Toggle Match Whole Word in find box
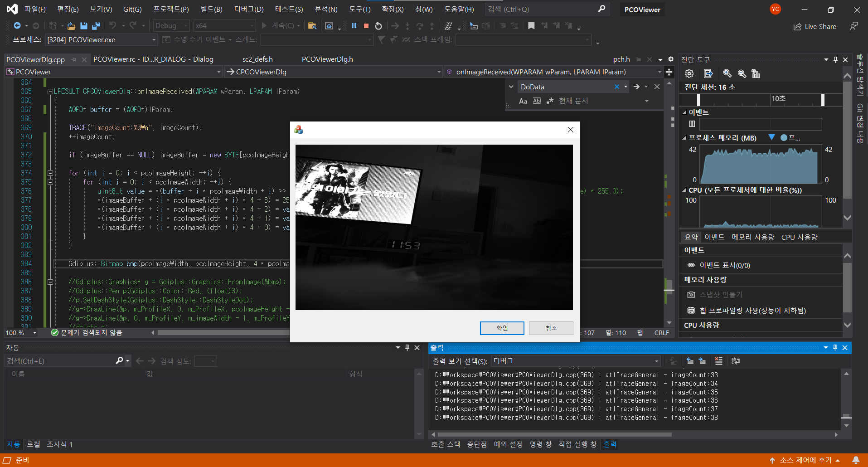 tap(537, 101)
